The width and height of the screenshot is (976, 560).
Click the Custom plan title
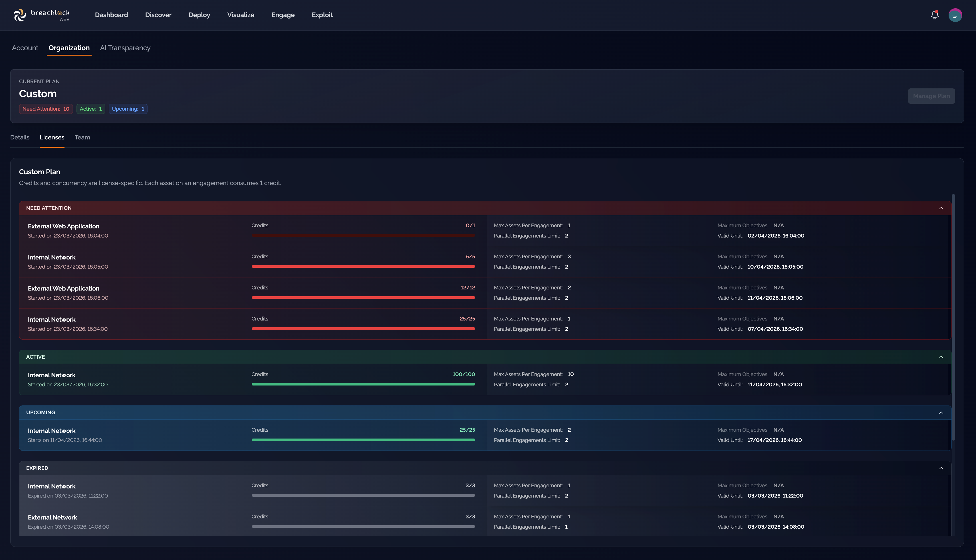coord(38,94)
